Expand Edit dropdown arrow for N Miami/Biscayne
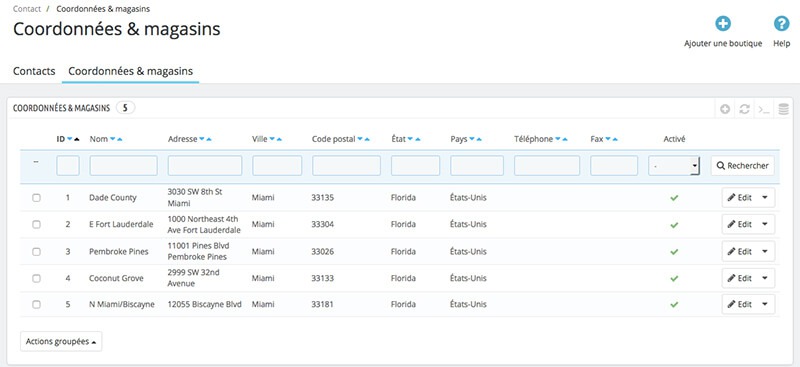 tap(765, 304)
